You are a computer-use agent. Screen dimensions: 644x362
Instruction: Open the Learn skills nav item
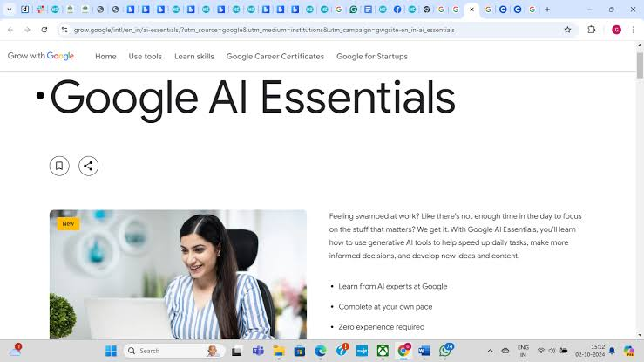click(x=193, y=57)
